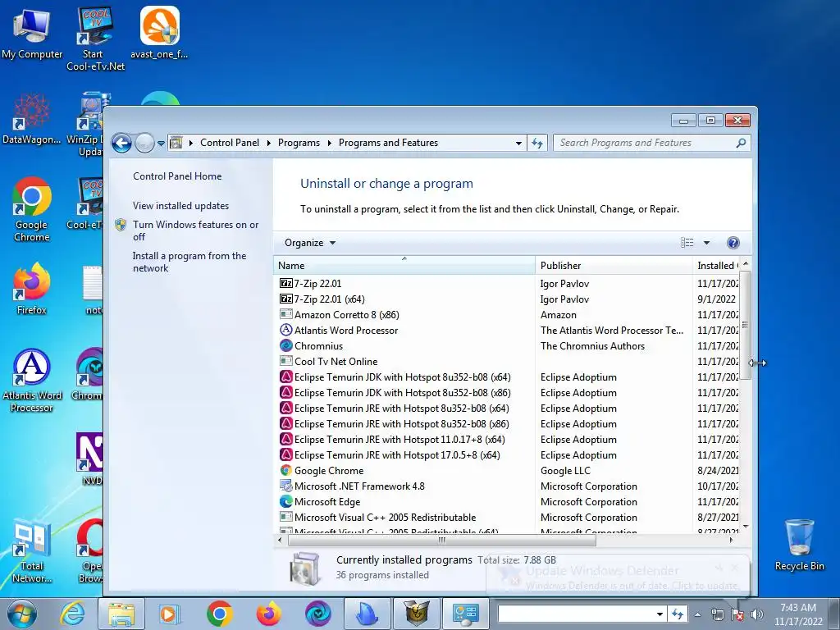Launch Firefox from the taskbar

pyautogui.click(x=269, y=614)
